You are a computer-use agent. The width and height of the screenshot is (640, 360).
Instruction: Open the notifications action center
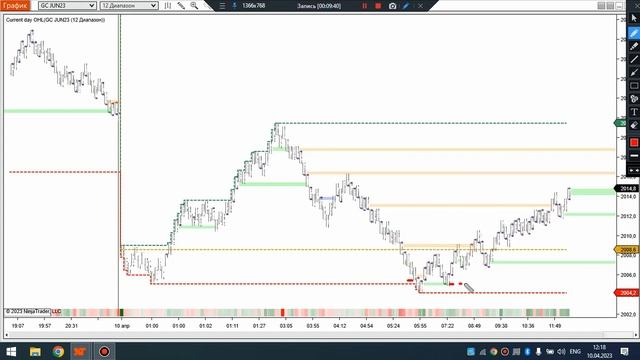click(x=624, y=351)
